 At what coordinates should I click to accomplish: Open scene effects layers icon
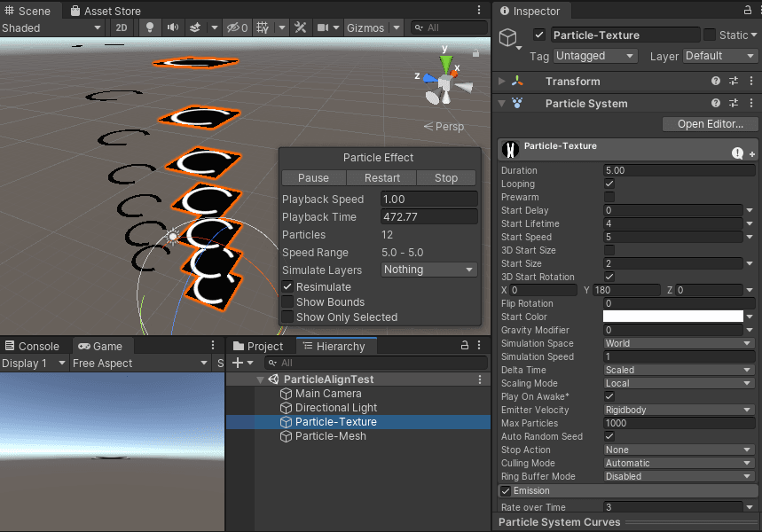click(x=195, y=27)
